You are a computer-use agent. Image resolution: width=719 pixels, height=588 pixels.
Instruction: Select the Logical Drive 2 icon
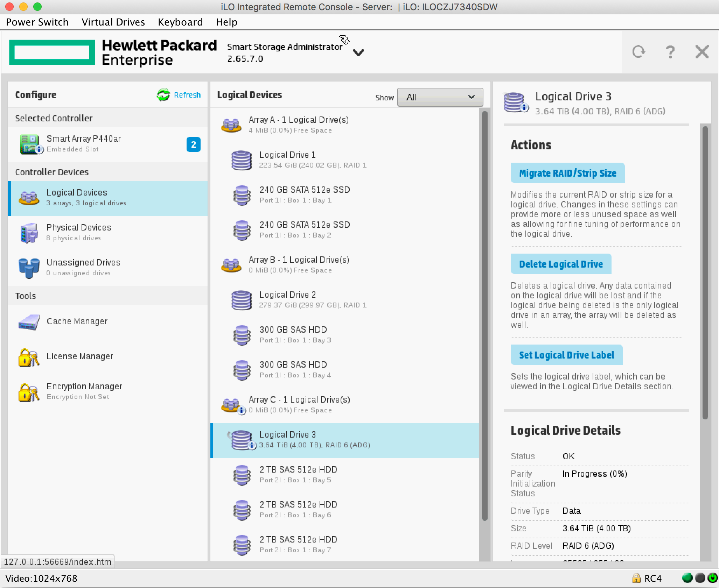click(x=242, y=300)
